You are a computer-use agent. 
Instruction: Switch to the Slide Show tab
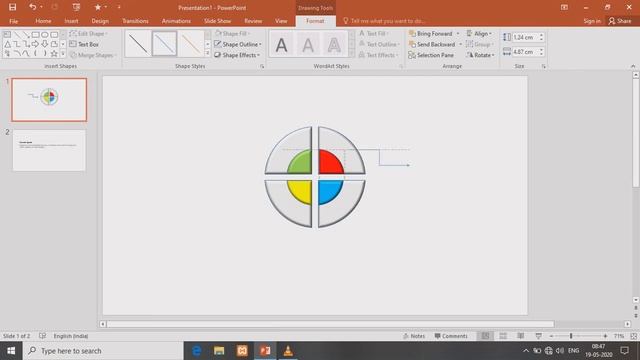[218, 21]
